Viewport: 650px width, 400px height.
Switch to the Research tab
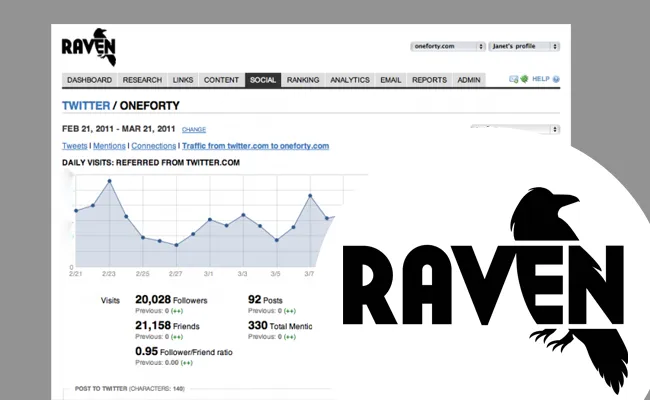click(142, 80)
